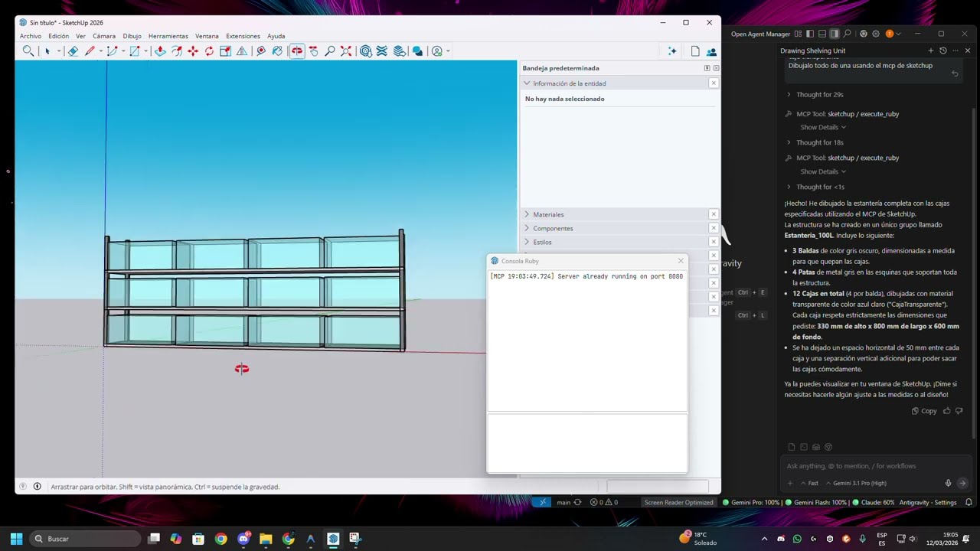This screenshot has height=551, width=980.
Task: Open the conversation history clock icon
Action: pyautogui.click(x=943, y=51)
